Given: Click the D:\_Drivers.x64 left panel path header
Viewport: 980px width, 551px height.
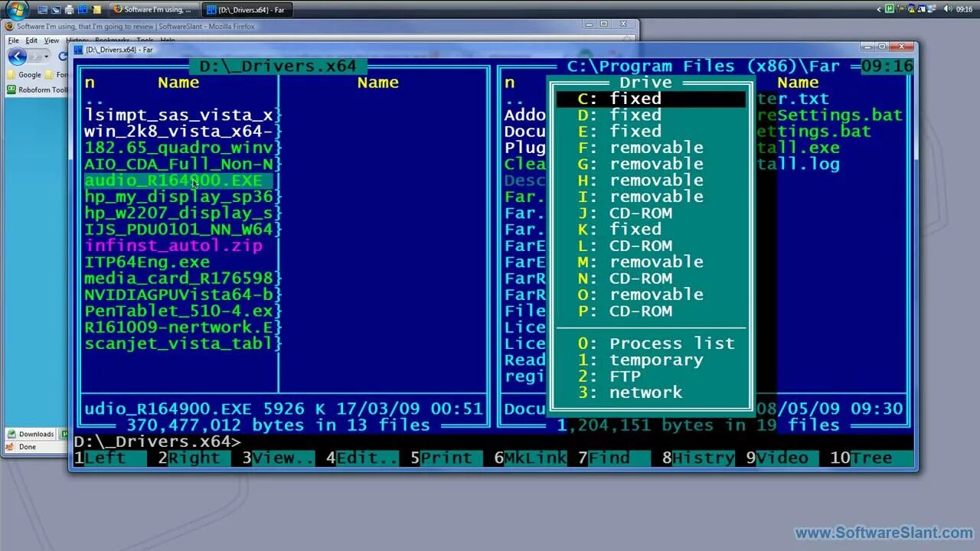Looking at the screenshot, I should [x=278, y=67].
